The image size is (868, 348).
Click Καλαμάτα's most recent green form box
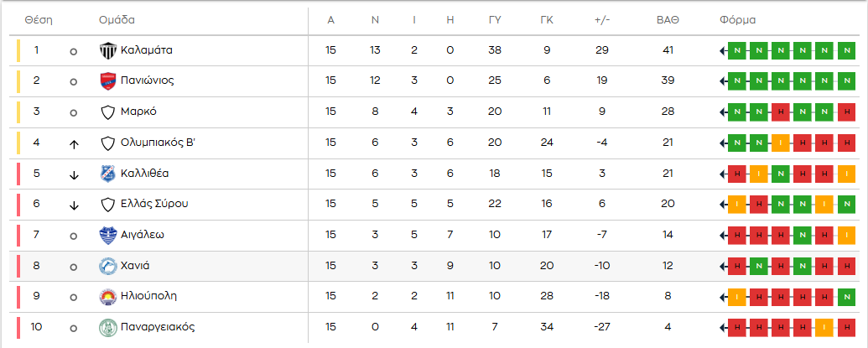737,51
